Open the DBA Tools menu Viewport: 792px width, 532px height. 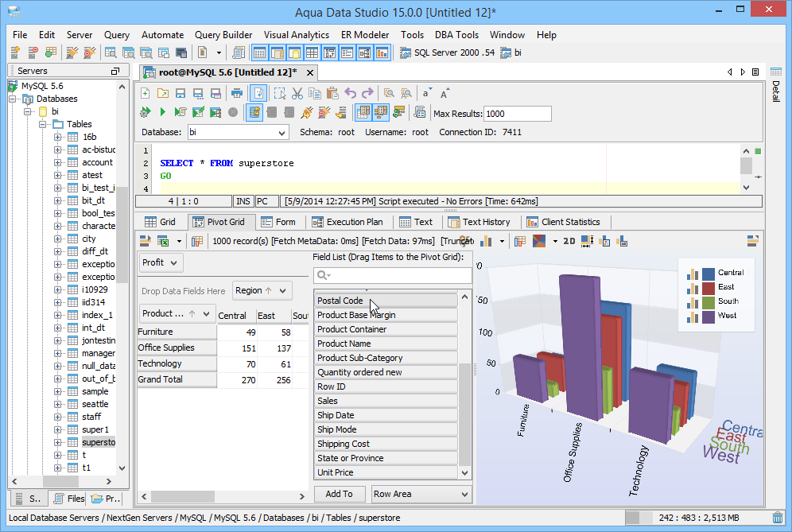(x=456, y=35)
